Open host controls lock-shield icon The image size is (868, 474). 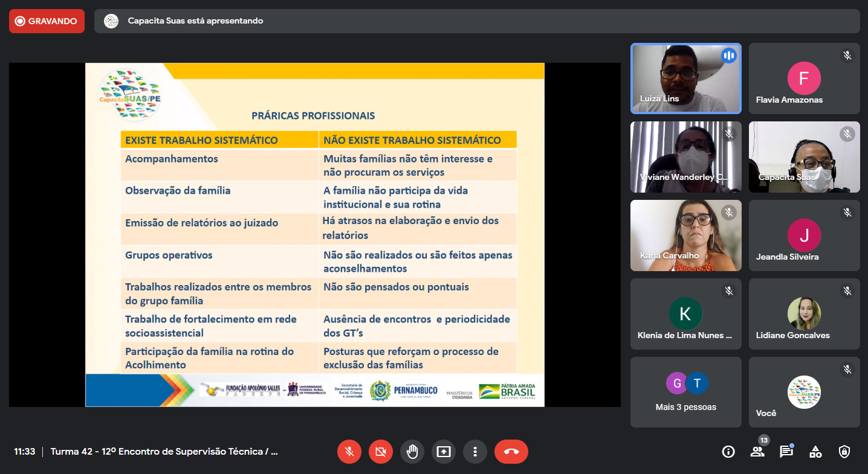[844, 452]
